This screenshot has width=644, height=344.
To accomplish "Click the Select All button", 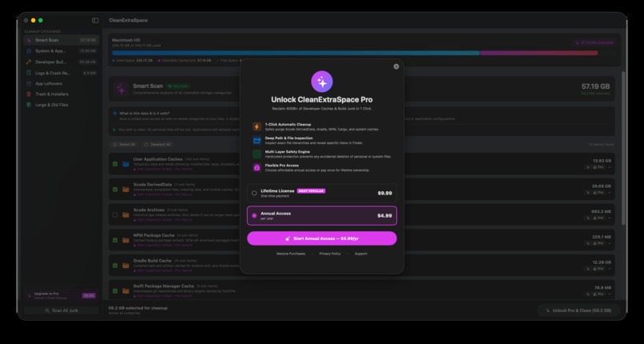I will point(124,145).
